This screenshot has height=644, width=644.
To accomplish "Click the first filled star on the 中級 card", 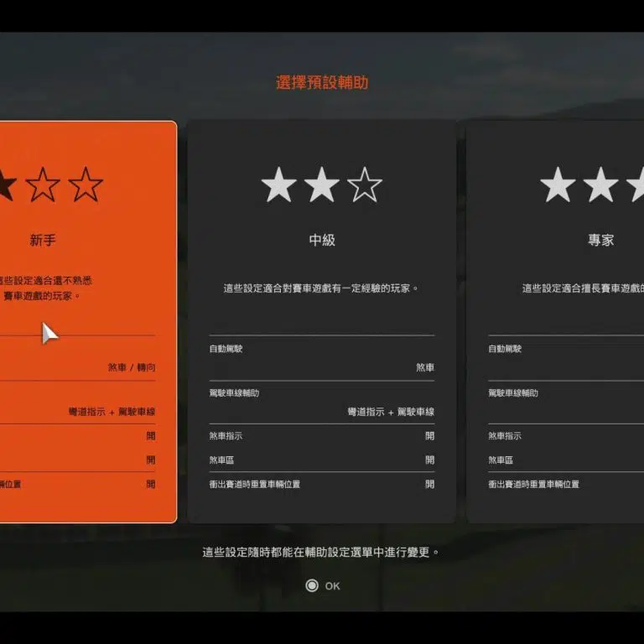I will pos(278,185).
